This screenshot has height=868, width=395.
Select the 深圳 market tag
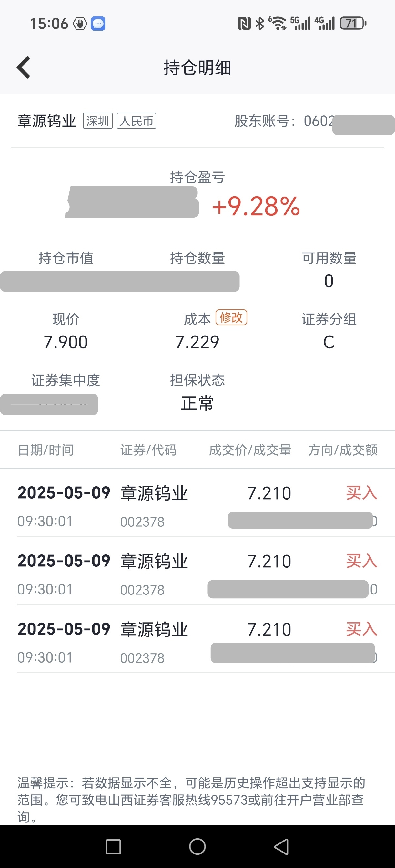coord(98,121)
